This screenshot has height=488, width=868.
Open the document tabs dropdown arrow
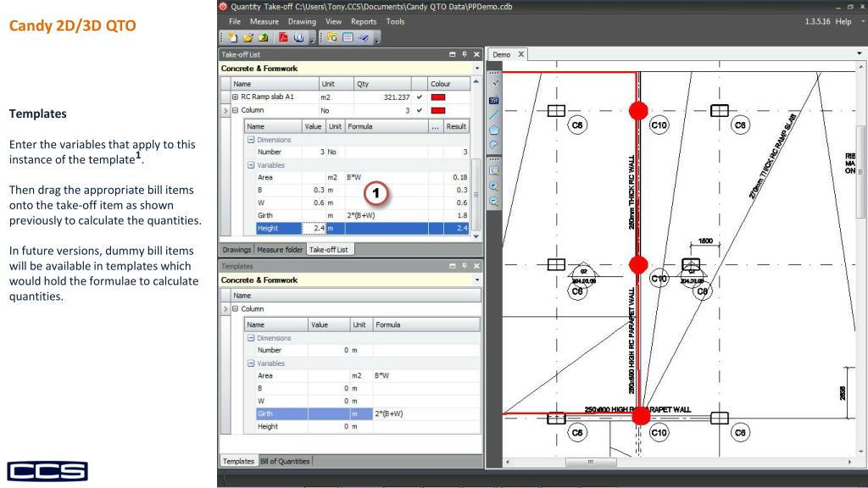[860, 53]
